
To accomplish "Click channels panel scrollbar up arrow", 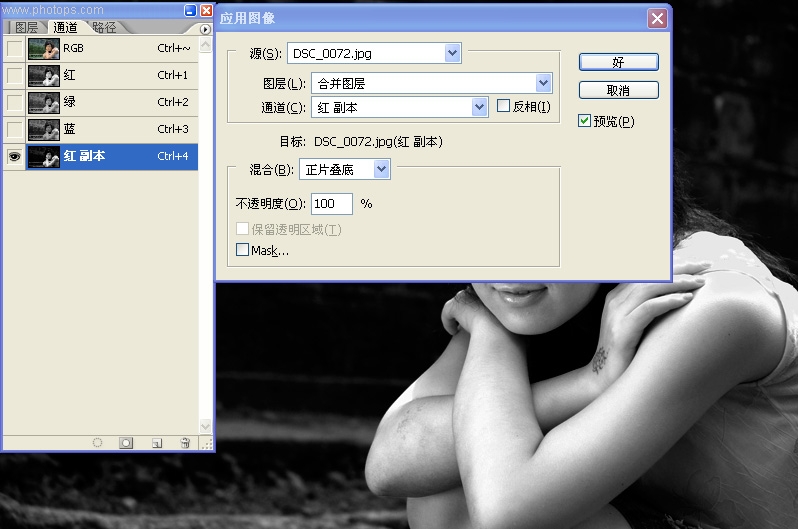I will pos(205,45).
